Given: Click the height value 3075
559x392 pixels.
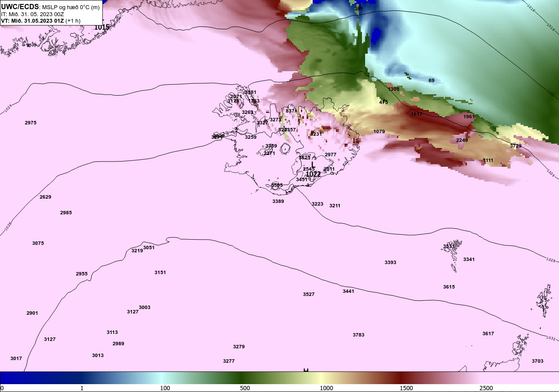Looking at the screenshot, I should [x=38, y=243].
